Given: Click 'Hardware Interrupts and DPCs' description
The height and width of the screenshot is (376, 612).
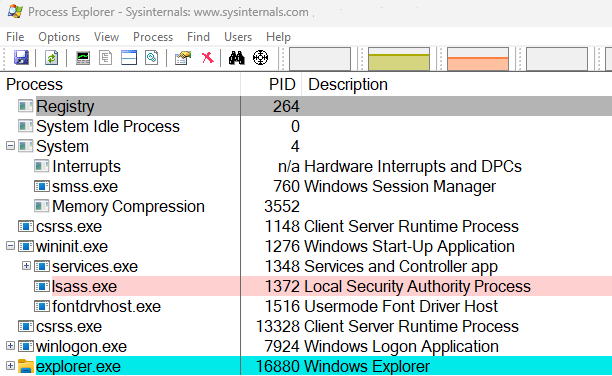Looking at the screenshot, I should coord(413,166).
